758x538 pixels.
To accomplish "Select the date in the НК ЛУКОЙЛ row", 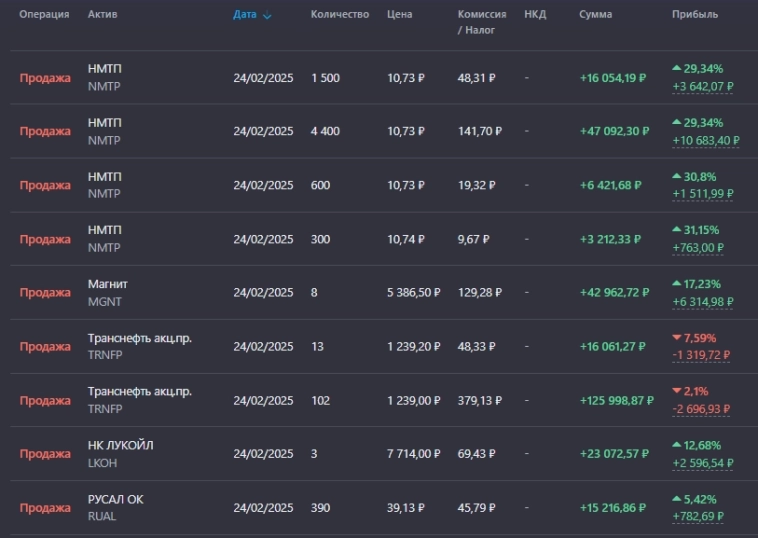I will coord(263,454).
